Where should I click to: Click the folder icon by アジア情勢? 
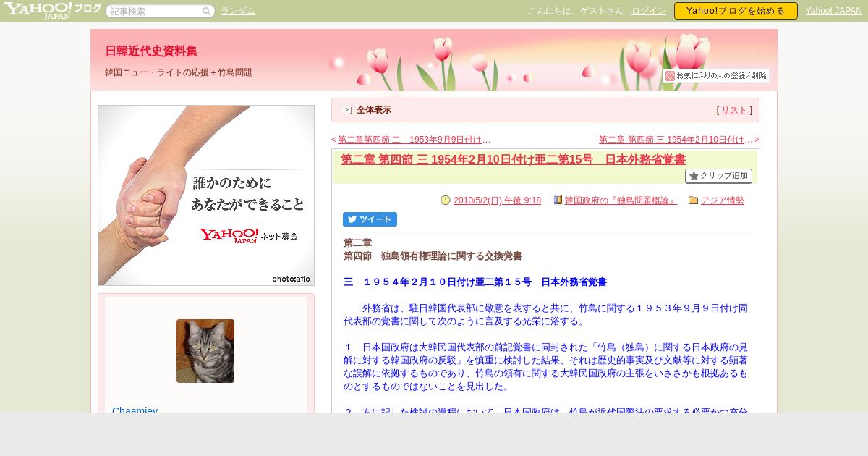pyautogui.click(x=693, y=200)
